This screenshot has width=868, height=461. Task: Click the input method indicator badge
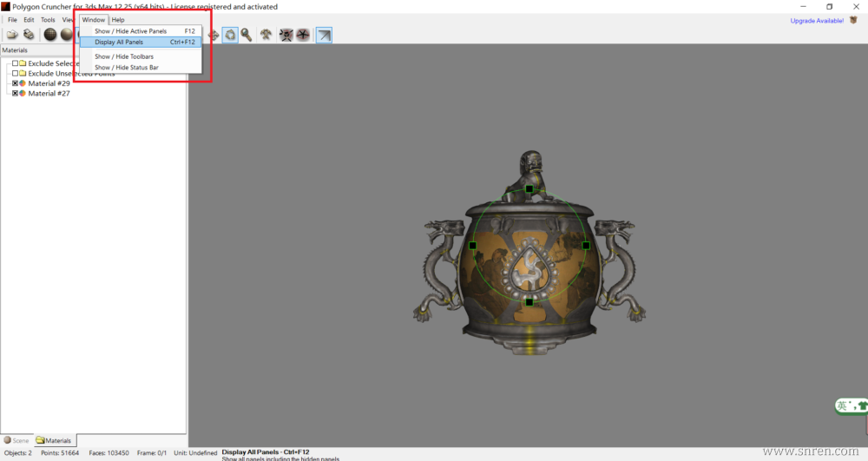point(851,405)
